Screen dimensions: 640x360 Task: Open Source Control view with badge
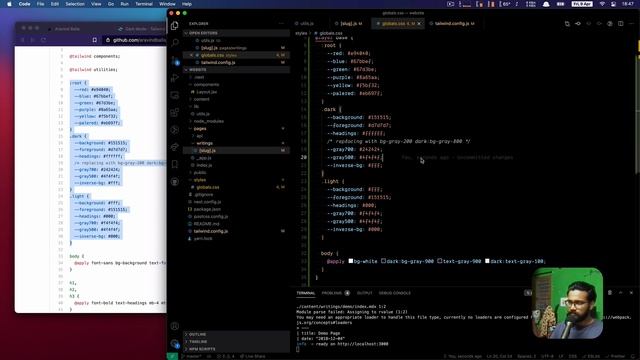click(x=175, y=61)
